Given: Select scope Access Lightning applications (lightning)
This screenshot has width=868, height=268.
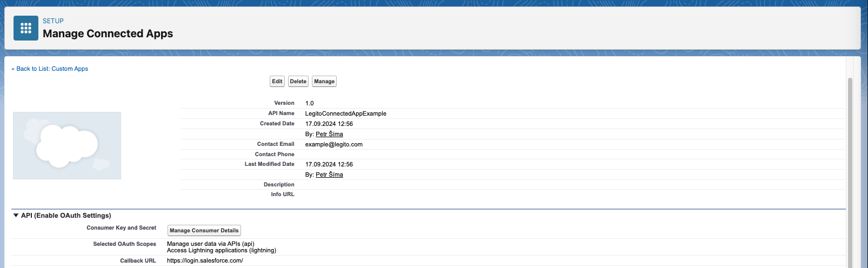Looking at the screenshot, I should point(222,250).
